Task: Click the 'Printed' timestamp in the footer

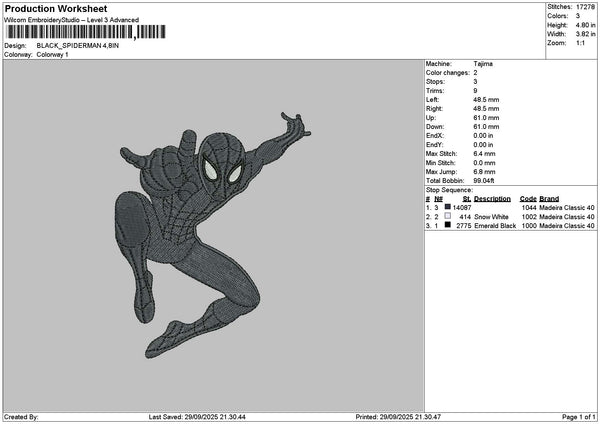Action: (398, 417)
